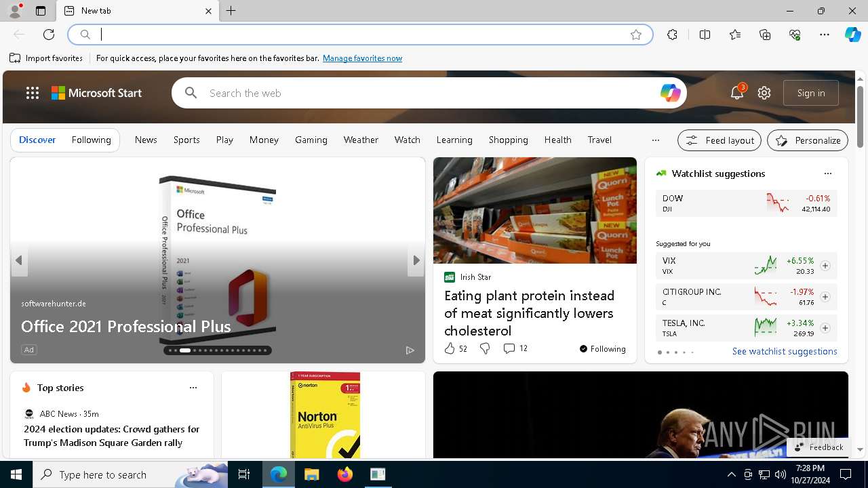Viewport: 868px width, 488px height.
Task: Go to the Sports category
Action: [186, 140]
